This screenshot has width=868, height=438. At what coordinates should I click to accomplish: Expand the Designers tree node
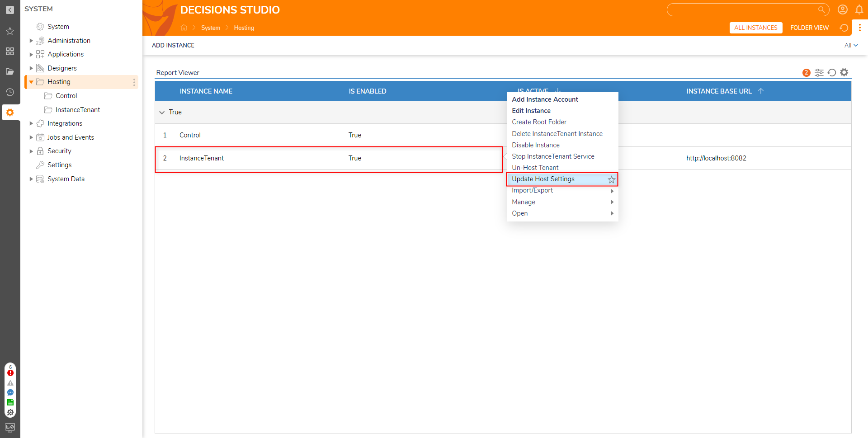(31, 68)
